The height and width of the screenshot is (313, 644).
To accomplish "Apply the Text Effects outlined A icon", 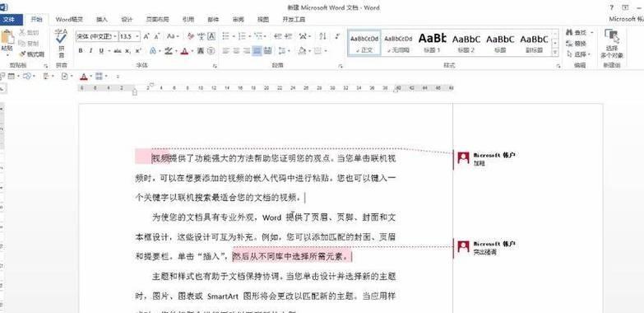I will coord(153,51).
